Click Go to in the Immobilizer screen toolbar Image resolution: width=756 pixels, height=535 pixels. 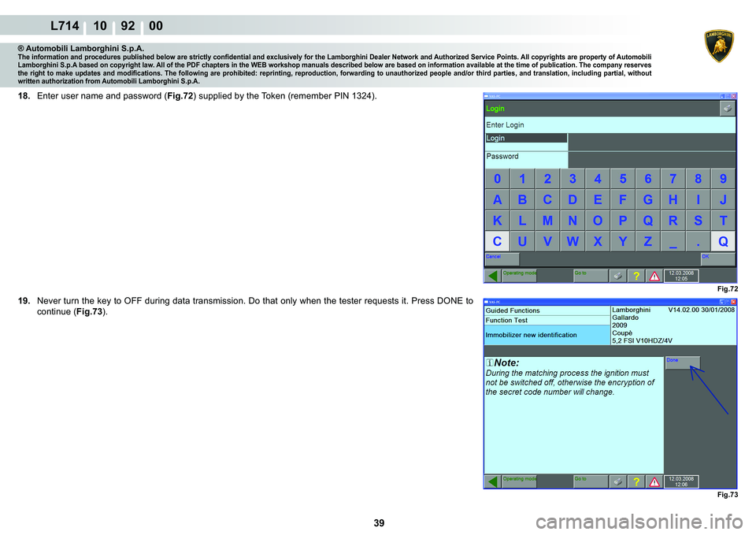tap(591, 481)
